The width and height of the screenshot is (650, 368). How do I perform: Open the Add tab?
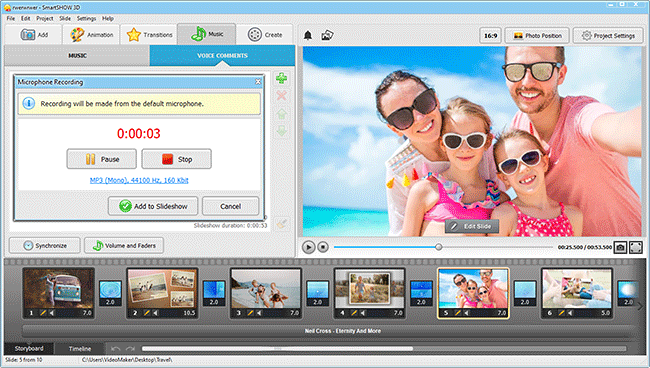[34, 34]
